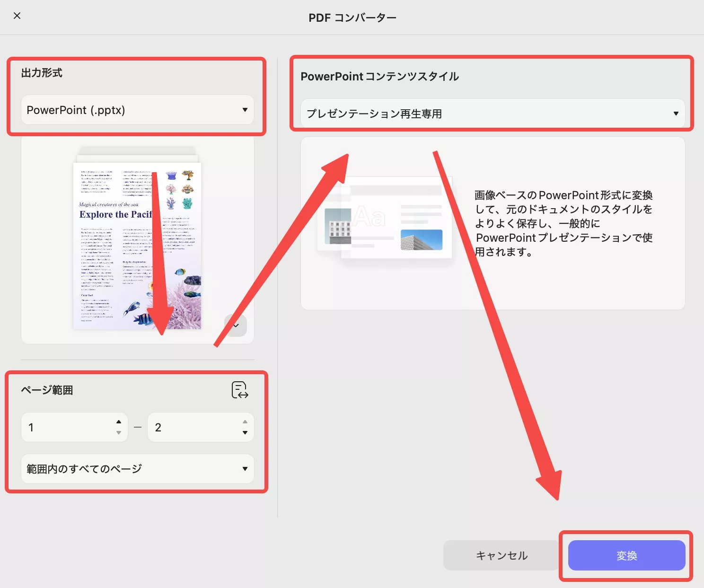Click the PDF page preview thumbnail
The image size is (704, 588).
[137, 246]
